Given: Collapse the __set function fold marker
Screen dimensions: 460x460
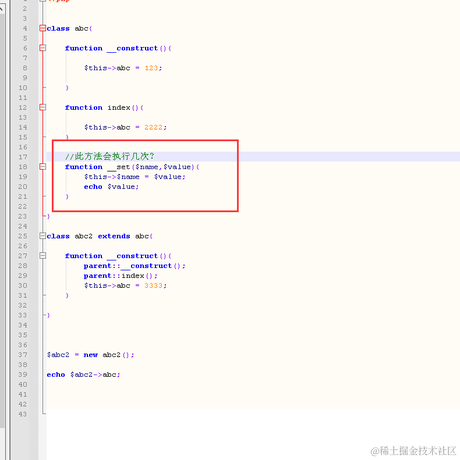Looking at the screenshot, I should (42, 167).
